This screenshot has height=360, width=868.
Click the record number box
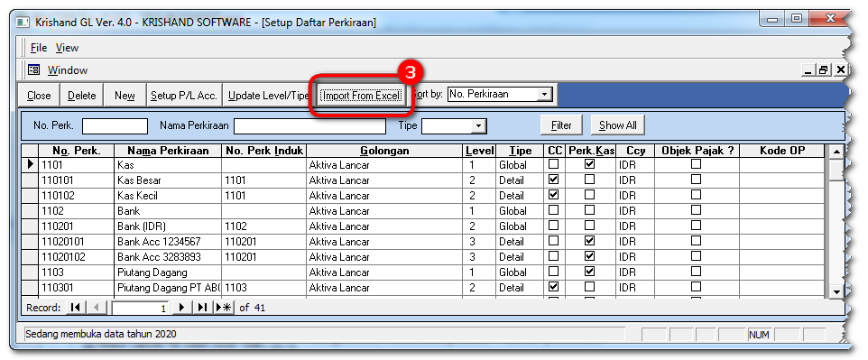tap(141, 308)
